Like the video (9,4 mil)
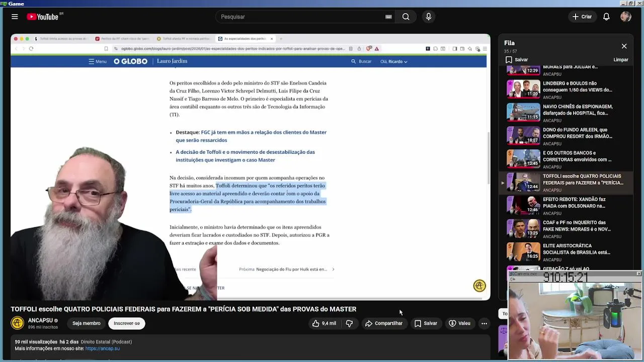The image size is (644, 362). tap(324, 323)
